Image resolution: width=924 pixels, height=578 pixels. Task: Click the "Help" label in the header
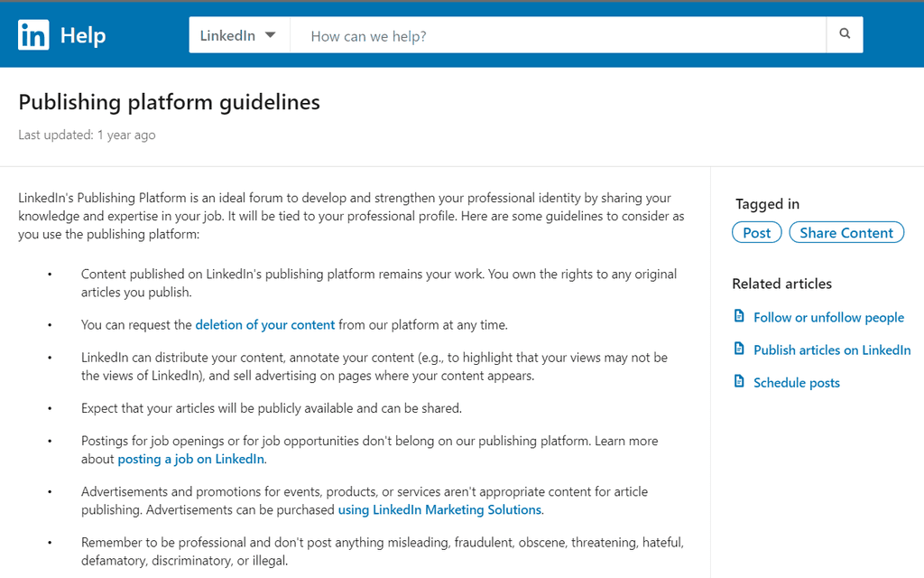click(x=82, y=33)
